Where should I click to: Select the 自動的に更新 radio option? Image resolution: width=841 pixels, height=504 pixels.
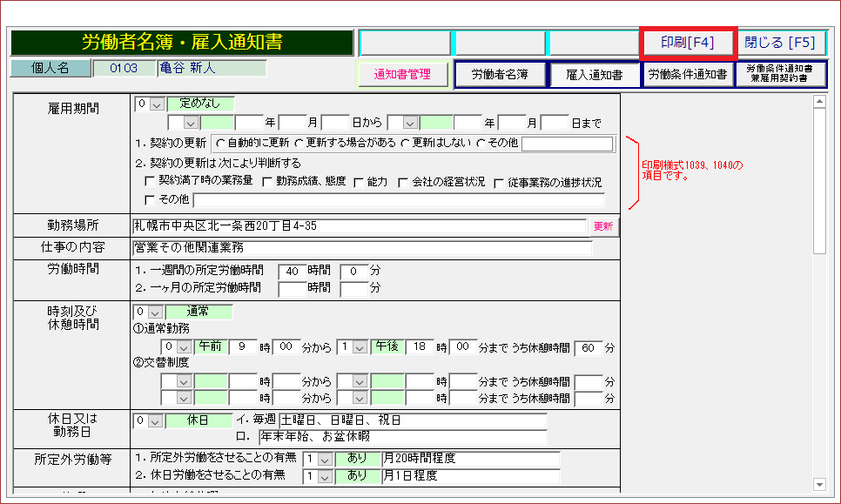click(x=220, y=144)
